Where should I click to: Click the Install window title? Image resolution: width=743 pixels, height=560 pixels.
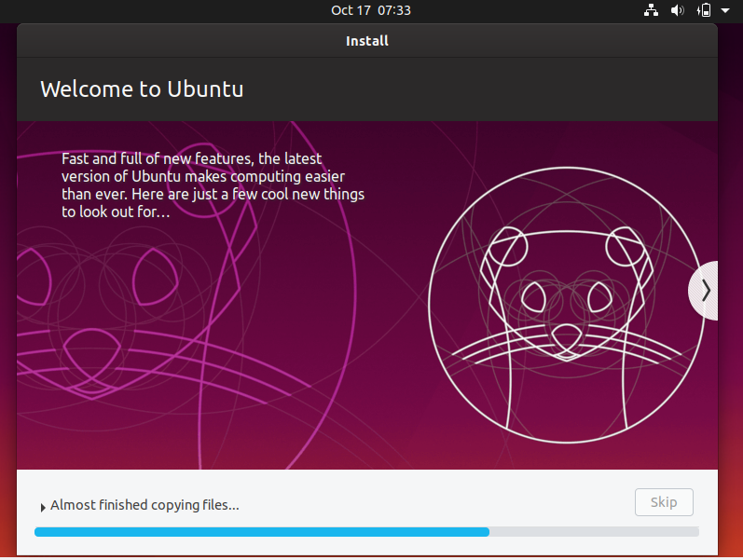tap(367, 41)
